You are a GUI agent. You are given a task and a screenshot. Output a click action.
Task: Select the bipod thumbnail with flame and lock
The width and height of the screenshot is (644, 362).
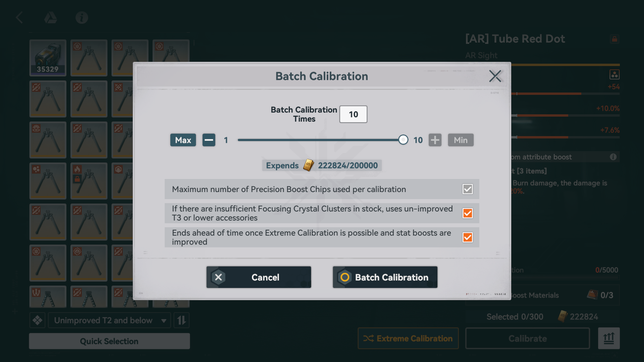pyautogui.click(x=89, y=181)
